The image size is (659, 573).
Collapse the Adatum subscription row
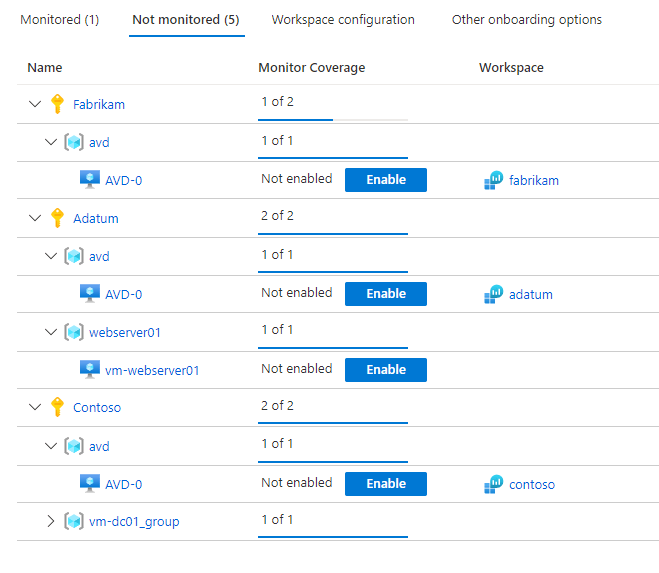coord(36,218)
